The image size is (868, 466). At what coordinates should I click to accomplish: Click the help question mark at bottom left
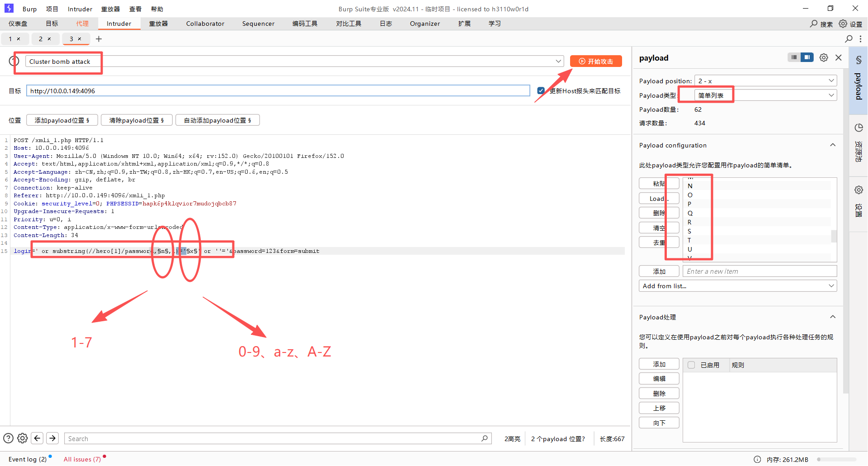8,438
